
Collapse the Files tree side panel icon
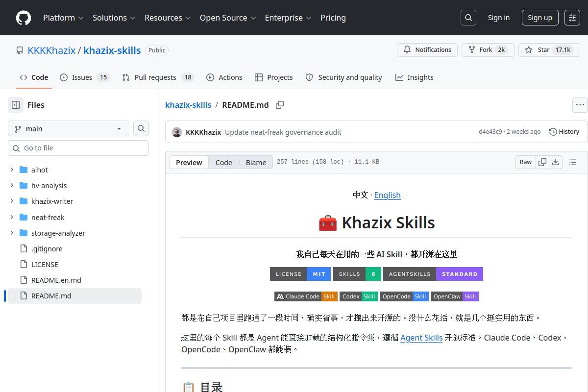(16, 105)
